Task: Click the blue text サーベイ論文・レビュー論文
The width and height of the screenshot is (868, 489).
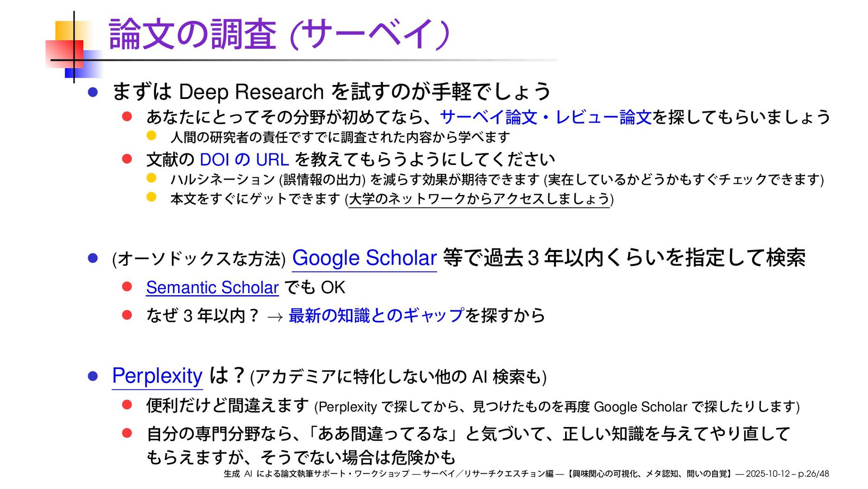Action: pyautogui.click(x=545, y=117)
